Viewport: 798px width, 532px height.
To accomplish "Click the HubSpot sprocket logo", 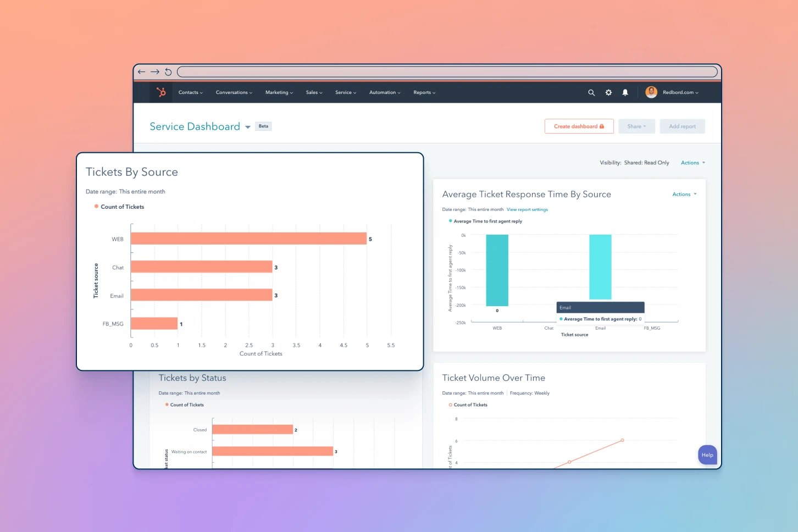I will pos(161,92).
